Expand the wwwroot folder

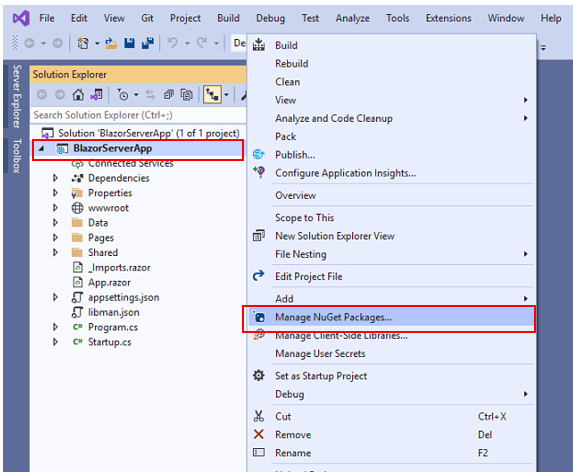coord(55,208)
